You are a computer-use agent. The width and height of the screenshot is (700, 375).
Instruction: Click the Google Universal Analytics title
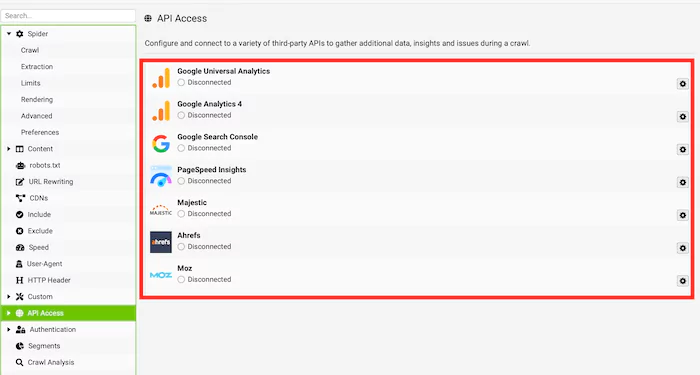tap(224, 71)
